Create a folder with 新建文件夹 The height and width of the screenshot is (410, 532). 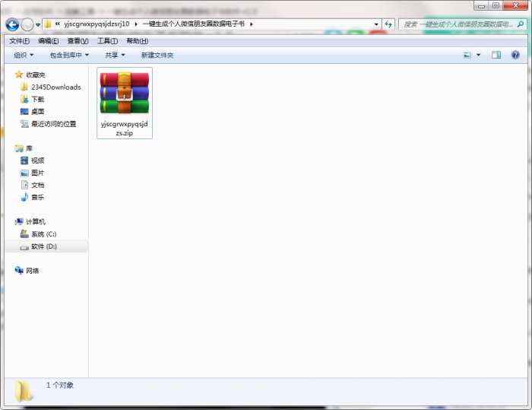tap(157, 55)
